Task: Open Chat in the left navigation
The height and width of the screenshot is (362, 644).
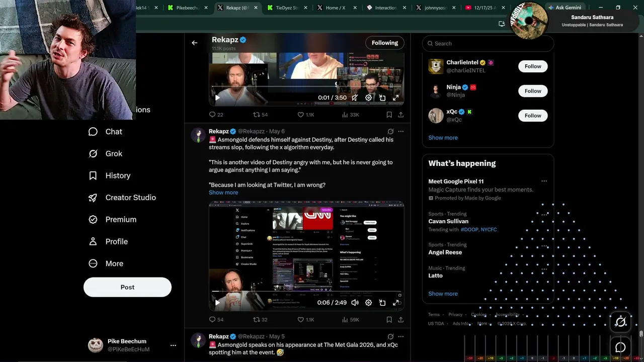Action: 105,132
